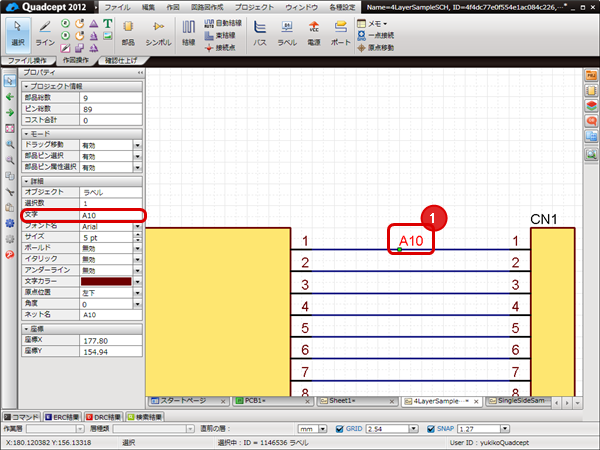Screen dimensions: 600x450
Task: Open フォント名 Arial dropdown
Action: pyautogui.click(x=137, y=227)
